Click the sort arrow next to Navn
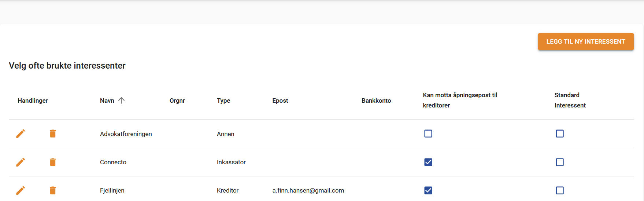Screen dimensions: 644x201 click(122, 100)
